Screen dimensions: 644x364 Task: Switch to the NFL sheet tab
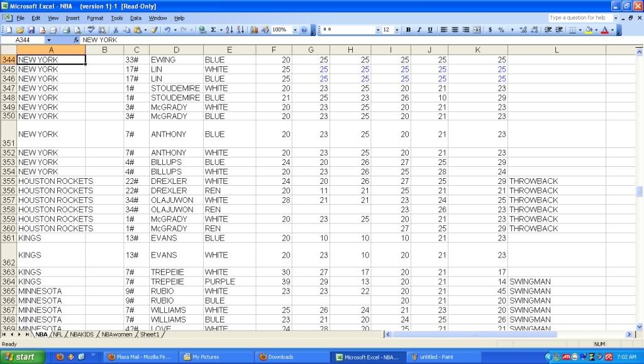[57, 334]
